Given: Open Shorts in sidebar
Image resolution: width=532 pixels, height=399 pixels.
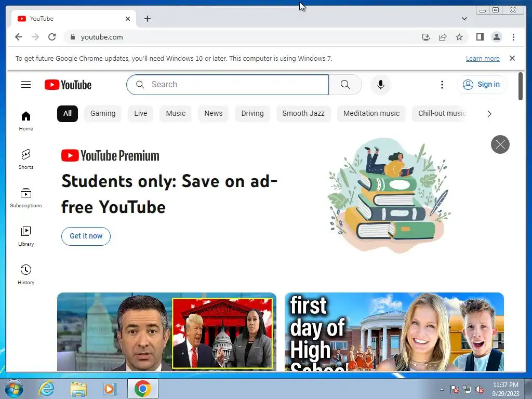Looking at the screenshot, I should coord(26,159).
